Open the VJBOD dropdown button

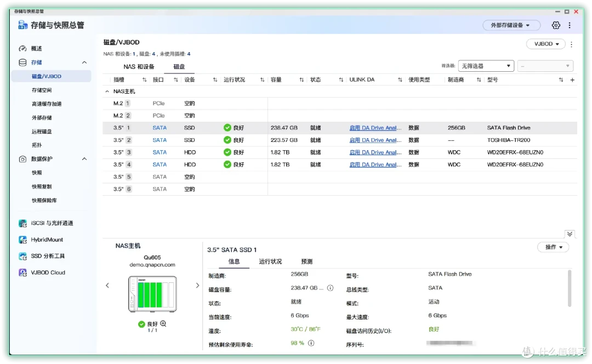pyautogui.click(x=545, y=44)
